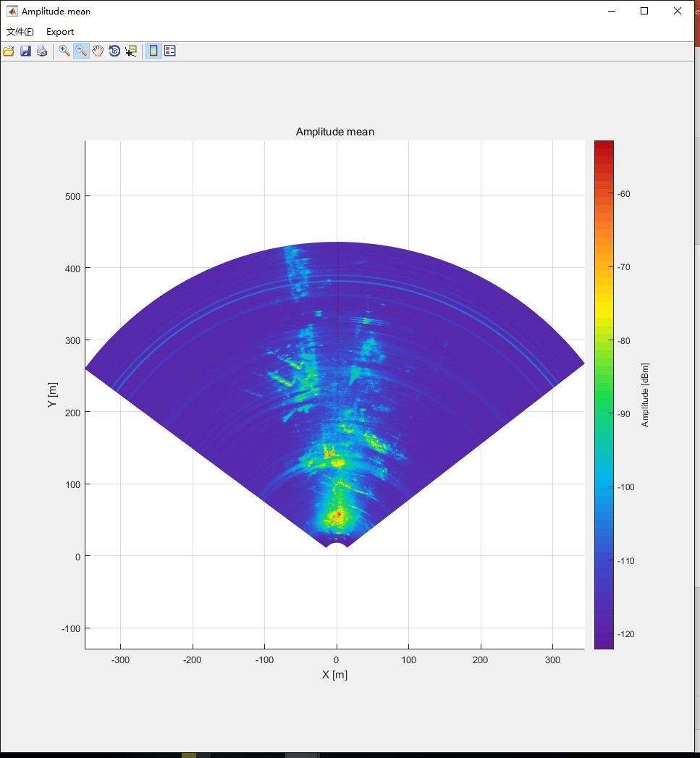
Task: Click the colorbar tick label '-70'
Action: (x=624, y=267)
